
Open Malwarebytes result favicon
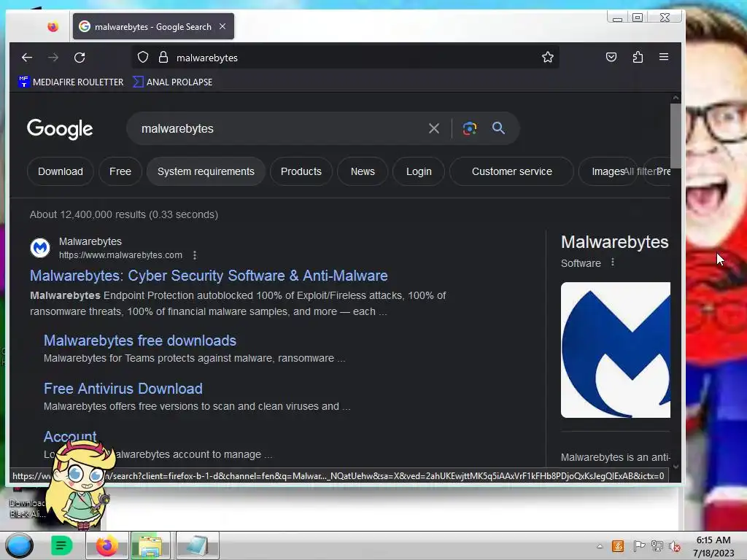tap(40, 248)
